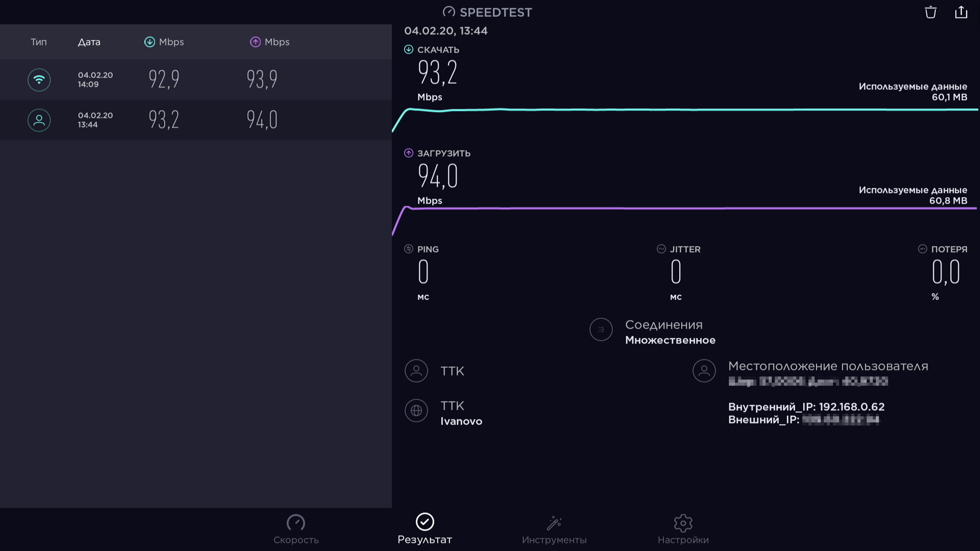Sort results by Дата column

point(89,42)
